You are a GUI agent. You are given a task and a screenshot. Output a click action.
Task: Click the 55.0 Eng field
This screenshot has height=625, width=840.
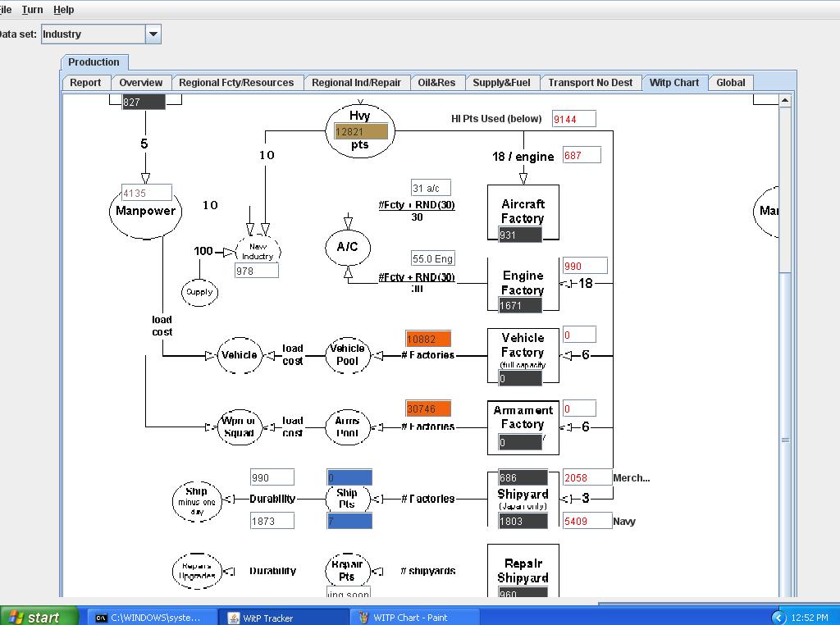tap(433, 258)
